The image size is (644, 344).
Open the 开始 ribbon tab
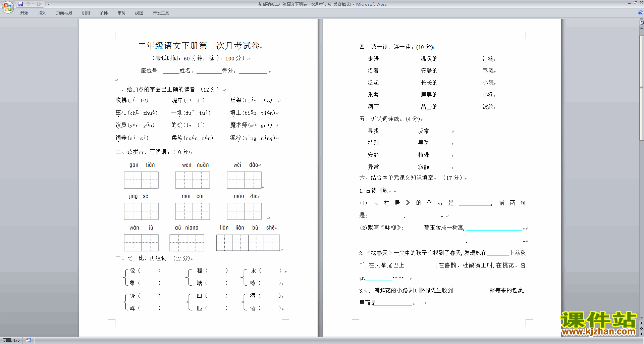point(24,13)
